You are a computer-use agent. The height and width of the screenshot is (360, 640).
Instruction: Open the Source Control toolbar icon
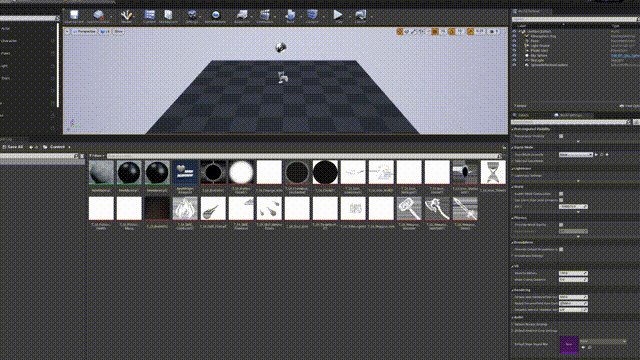click(98, 15)
